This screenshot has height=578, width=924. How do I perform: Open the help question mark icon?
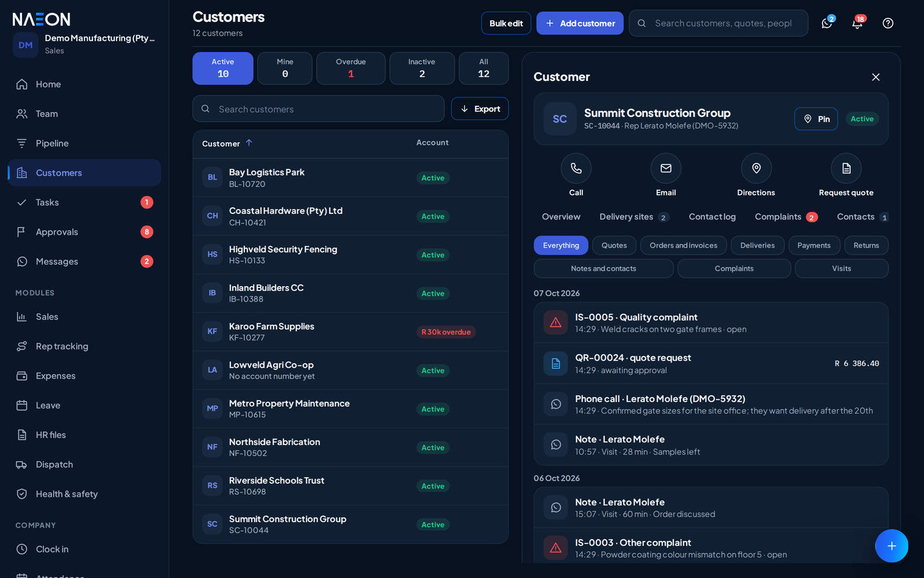[888, 23]
